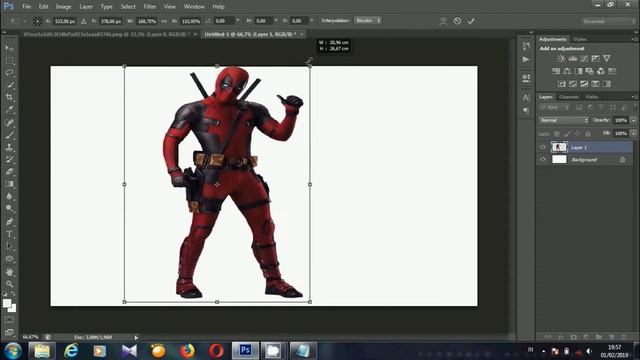Add a Photo Filter adjustment
This screenshot has width=640, height=360.
pyautogui.click(x=589, y=71)
